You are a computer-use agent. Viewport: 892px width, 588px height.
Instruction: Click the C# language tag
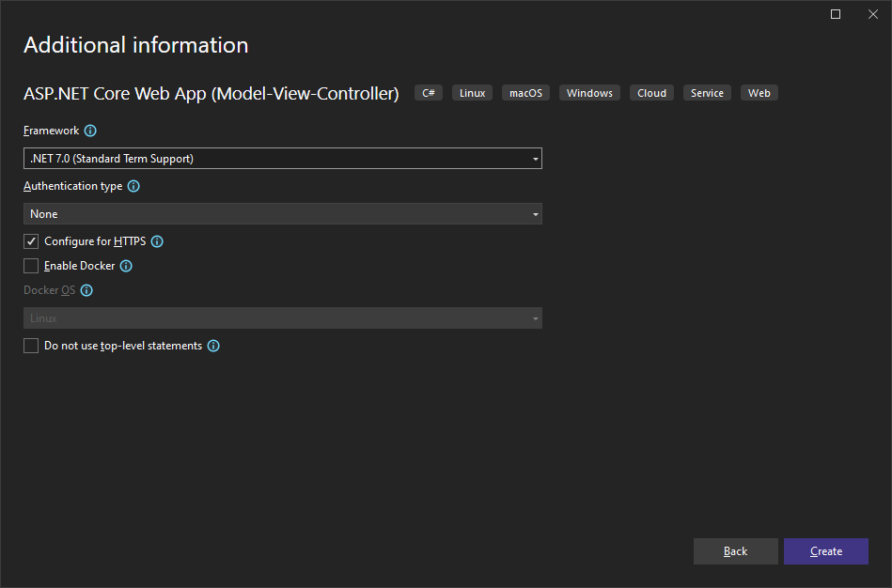coord(429,93)
